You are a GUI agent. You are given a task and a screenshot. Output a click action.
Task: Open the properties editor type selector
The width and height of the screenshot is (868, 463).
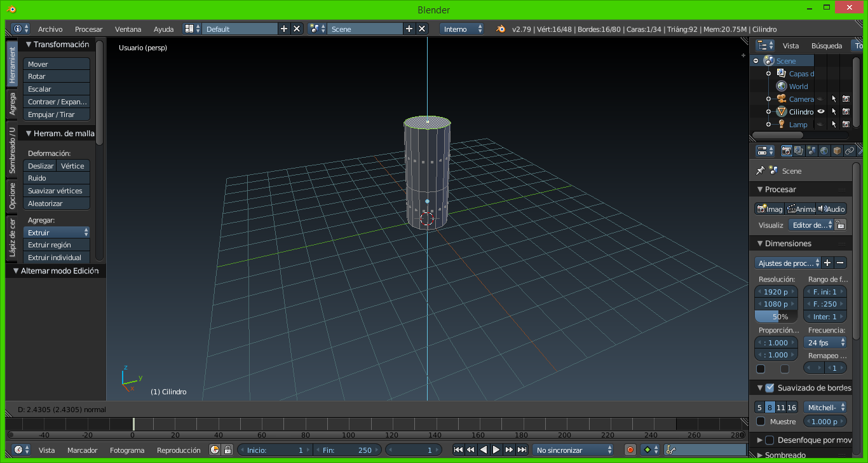[x=766, y=151]
